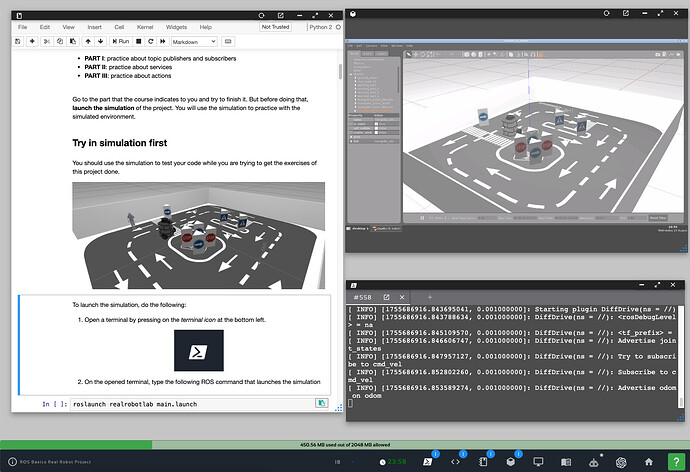Cut the selected cell with scissors icon

coord(49,42)
